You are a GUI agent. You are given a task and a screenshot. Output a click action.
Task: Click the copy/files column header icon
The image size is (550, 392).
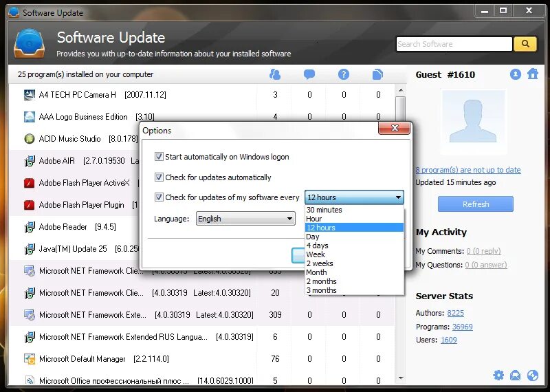click(x=377, y=74)
